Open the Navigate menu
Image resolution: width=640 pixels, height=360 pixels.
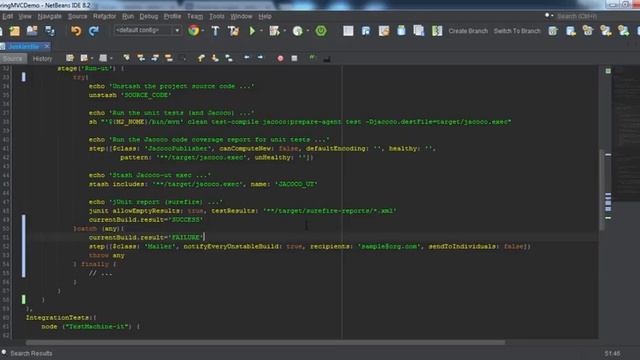pos(49,16)
